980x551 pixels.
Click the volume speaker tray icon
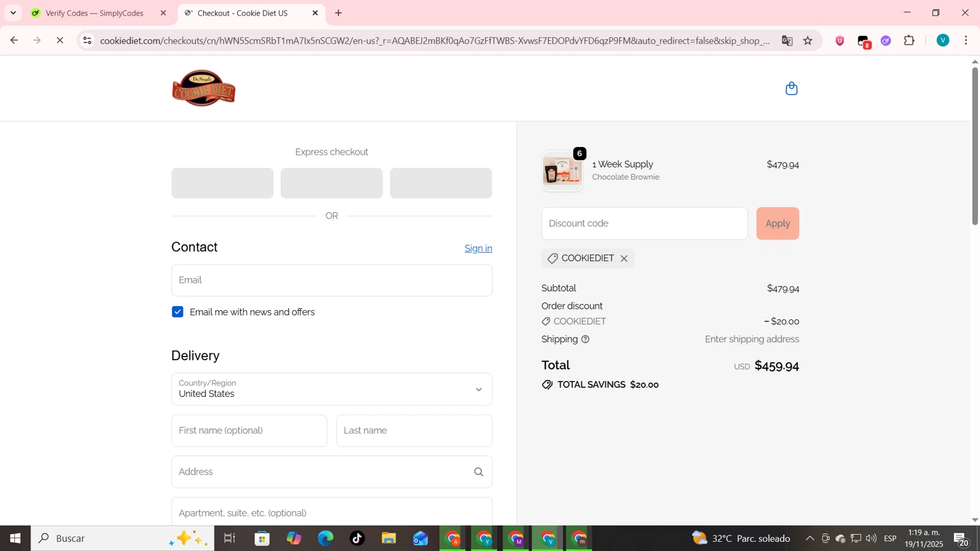tap(871, 539)
